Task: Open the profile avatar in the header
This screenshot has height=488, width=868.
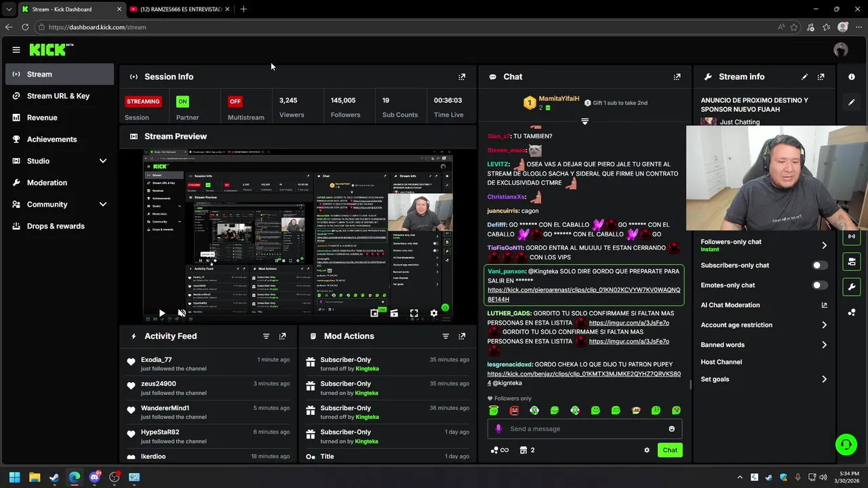Action: point(841,49)
